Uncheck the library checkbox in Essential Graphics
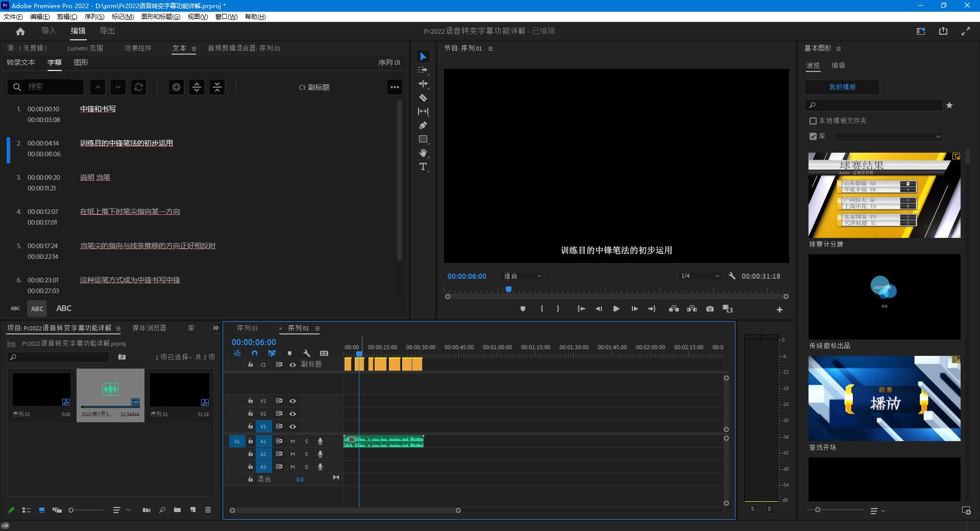This screenshot has width=980, height=531. (x=813, y=136)
